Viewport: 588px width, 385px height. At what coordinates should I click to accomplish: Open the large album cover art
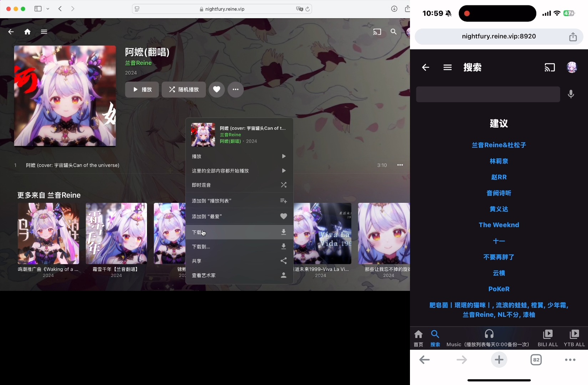click(x=65, y=96)
